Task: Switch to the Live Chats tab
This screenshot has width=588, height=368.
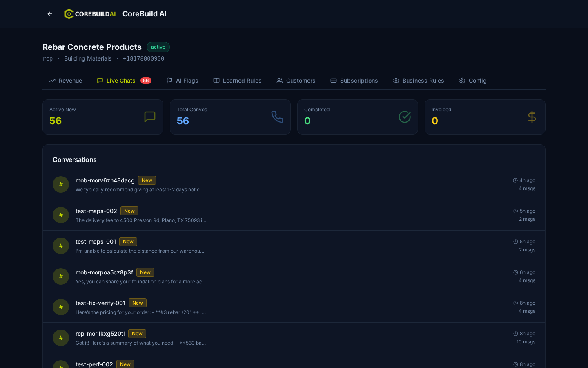Action: point(124,81)
